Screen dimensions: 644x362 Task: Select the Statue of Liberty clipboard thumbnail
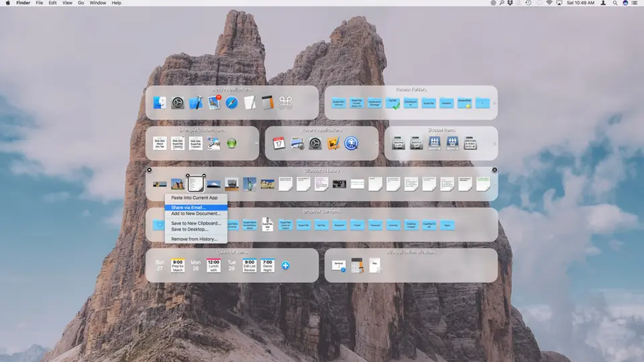pos(250,184)
